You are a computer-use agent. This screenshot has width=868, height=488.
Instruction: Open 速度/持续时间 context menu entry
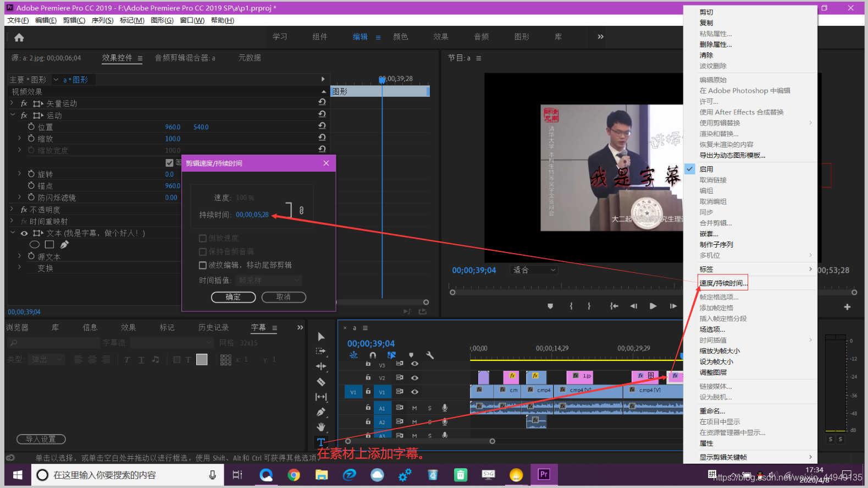coord(723,283)
